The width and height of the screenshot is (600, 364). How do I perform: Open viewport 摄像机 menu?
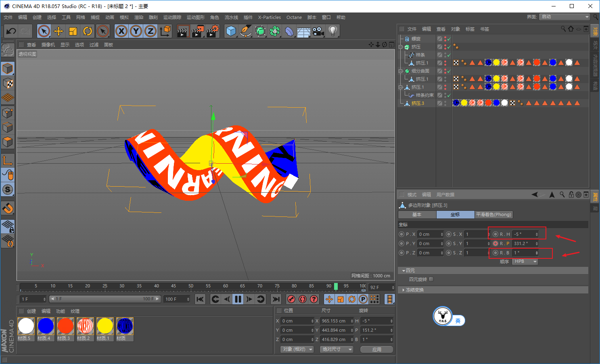click(x=48, y=45)
